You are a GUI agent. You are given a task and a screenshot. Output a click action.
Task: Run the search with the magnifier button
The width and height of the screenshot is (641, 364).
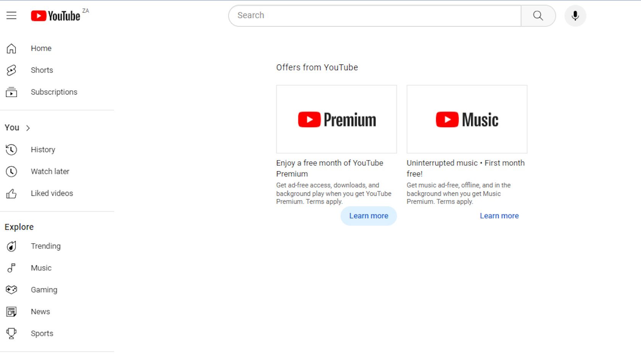[x=538, y=16]
